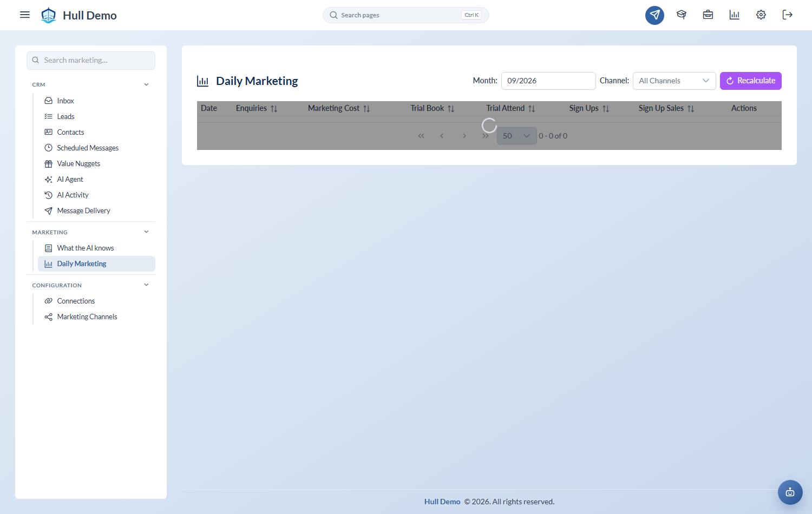Viewport: 812px width, 514px height.
Task: Go to first page of table
Action: [421, 136]
